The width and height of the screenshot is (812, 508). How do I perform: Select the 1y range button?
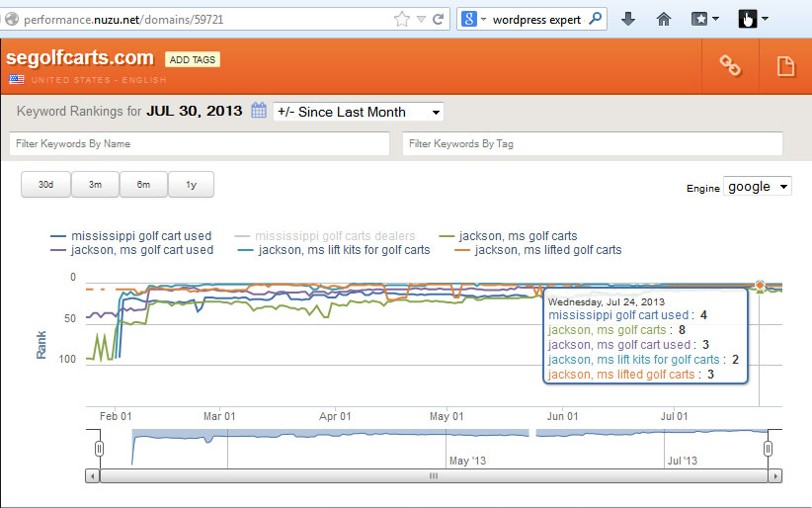click(191, 185)
